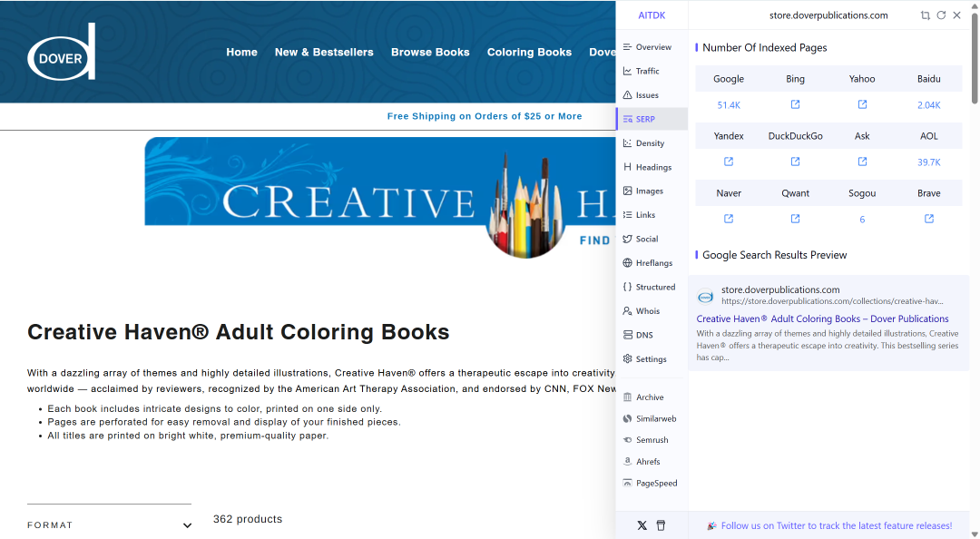The height and width of the screenshot is (539, 980).
Task: Click the Creative Haven page heading
Action: 238,332
